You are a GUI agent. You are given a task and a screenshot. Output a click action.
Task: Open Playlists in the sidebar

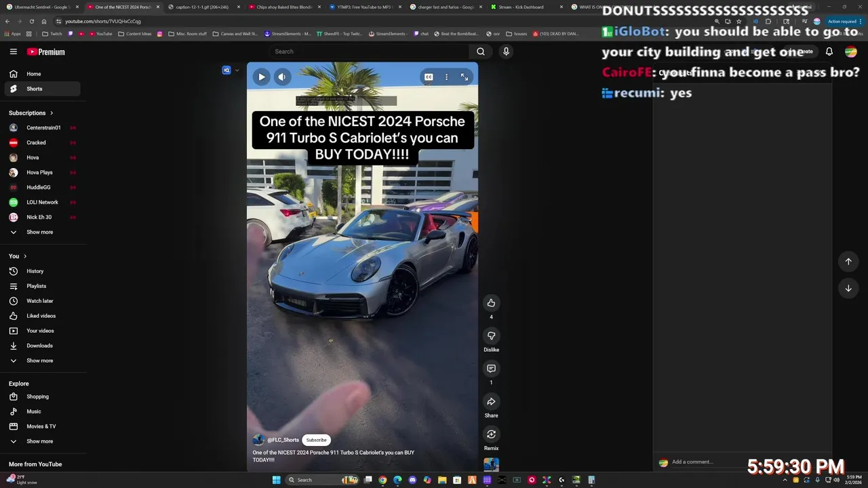pos(42,286)
